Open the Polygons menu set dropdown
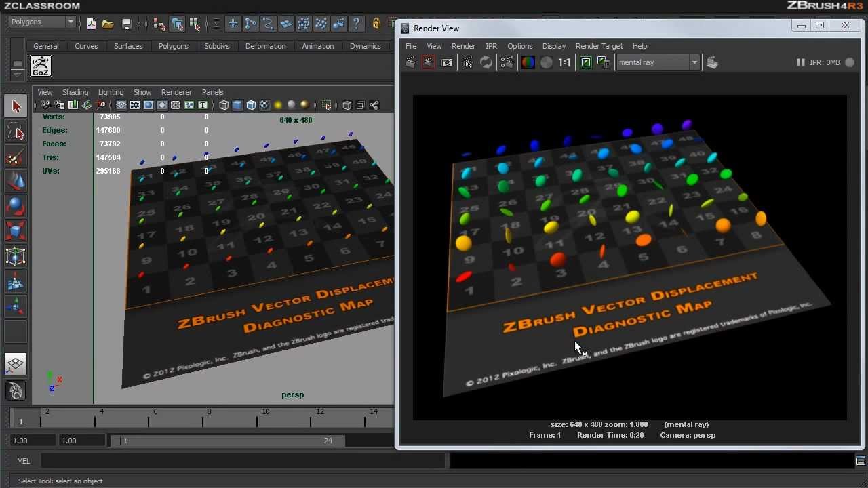 coord(42,22)
